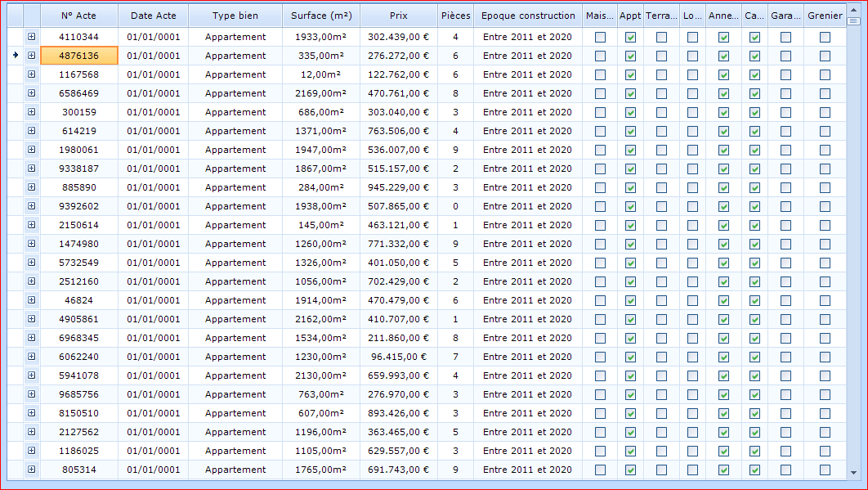Uncheck Ca... checkbox for acte 805314

pyautogui.click(x=754, y=470)
